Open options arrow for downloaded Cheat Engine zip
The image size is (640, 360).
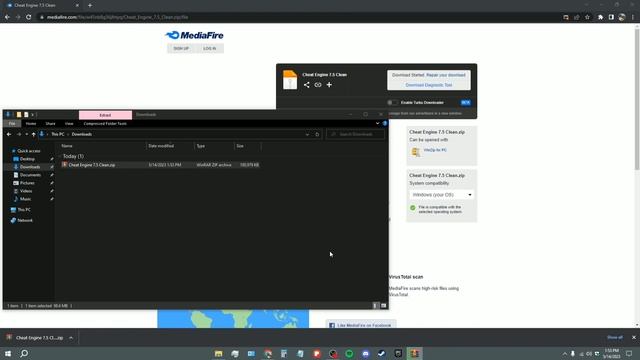pos(71,338)
